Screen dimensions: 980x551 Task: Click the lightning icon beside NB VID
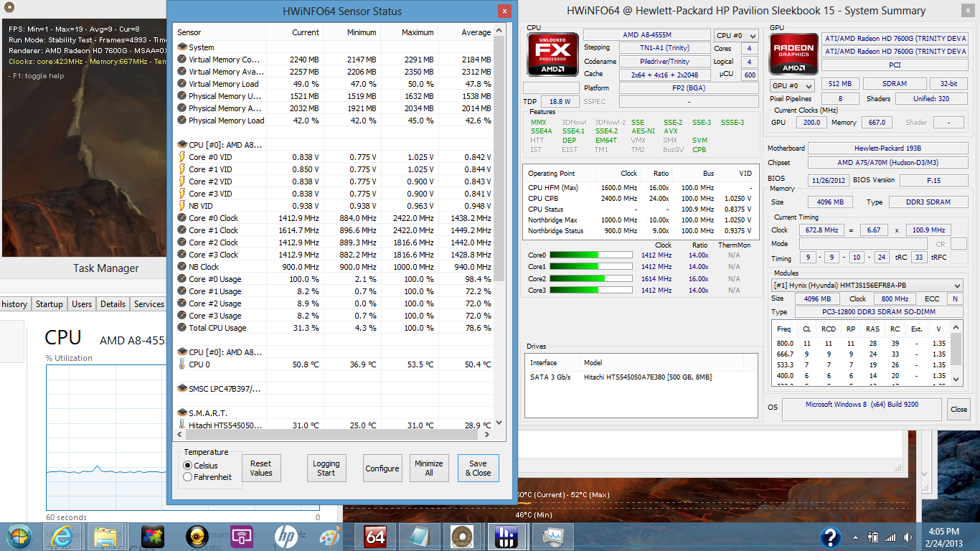[x=182, y=206]
